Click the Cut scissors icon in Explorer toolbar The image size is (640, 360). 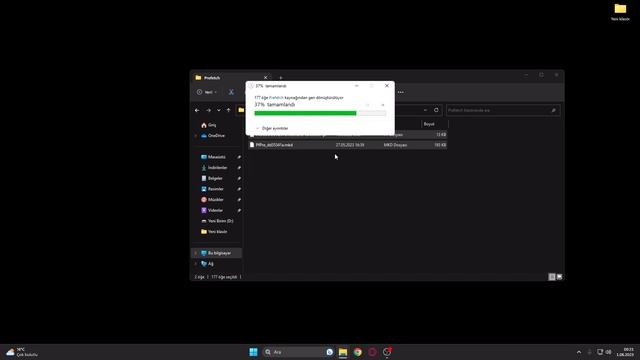231,92
